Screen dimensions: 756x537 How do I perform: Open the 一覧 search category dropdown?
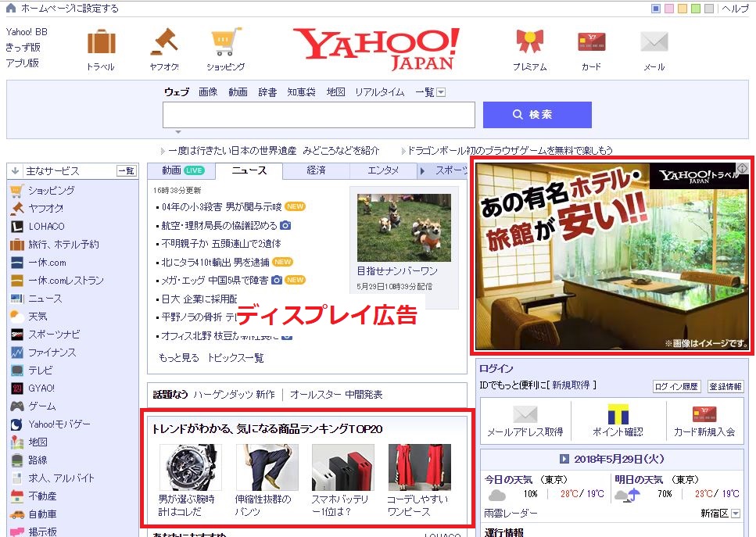(441, 92)
